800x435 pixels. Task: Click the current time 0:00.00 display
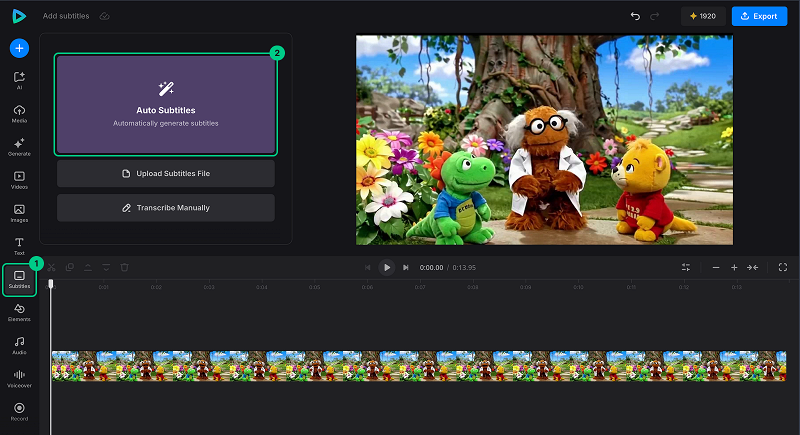coord(431,267)
